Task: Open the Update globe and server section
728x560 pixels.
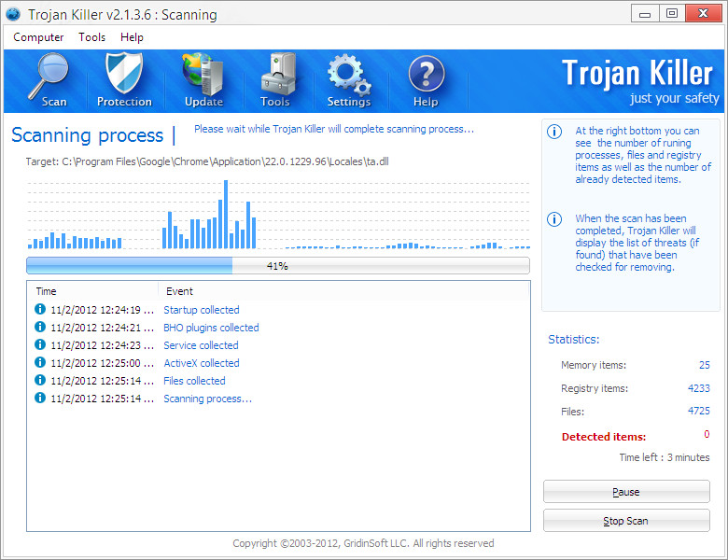Action: pyautogui.click(x=203, y=81)
